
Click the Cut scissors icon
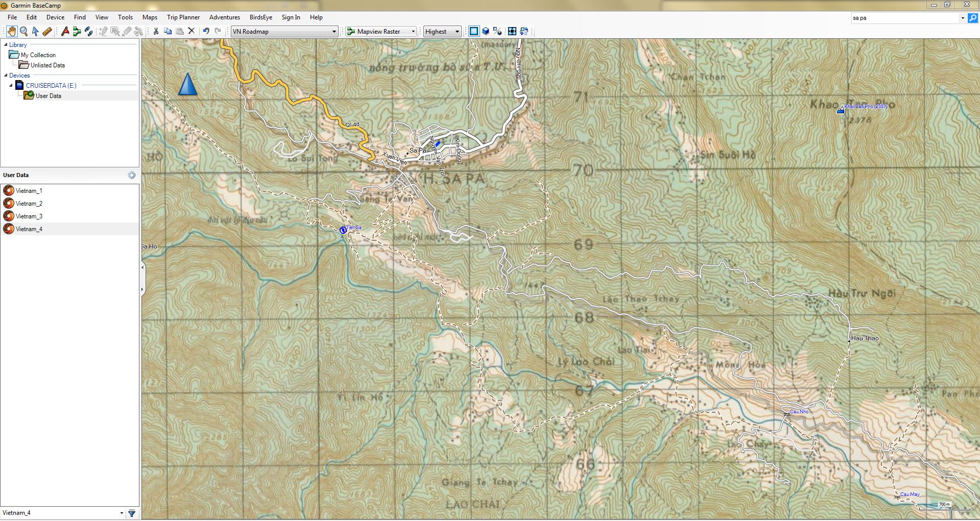pyautogui.click(x=156, y=31)
